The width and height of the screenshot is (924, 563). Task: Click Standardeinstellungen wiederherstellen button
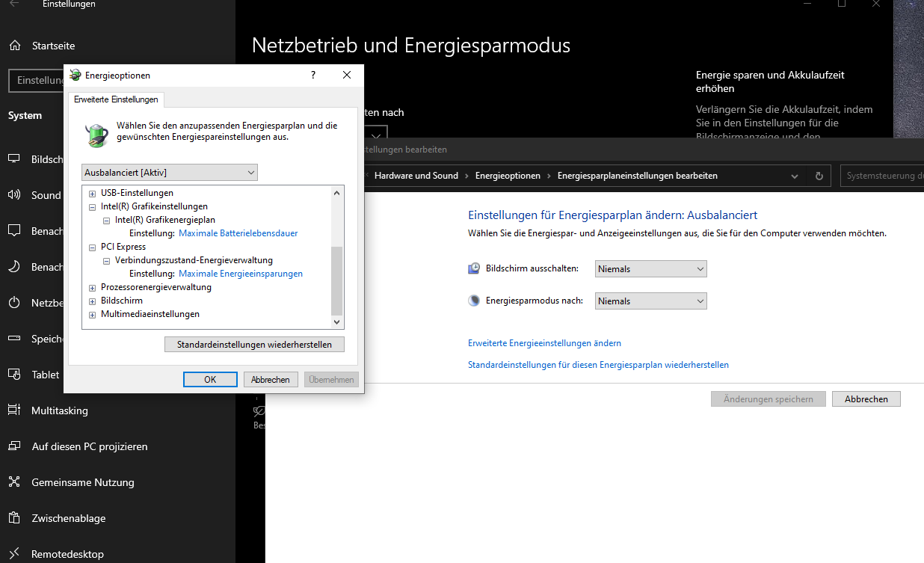(x=254, y=345)
